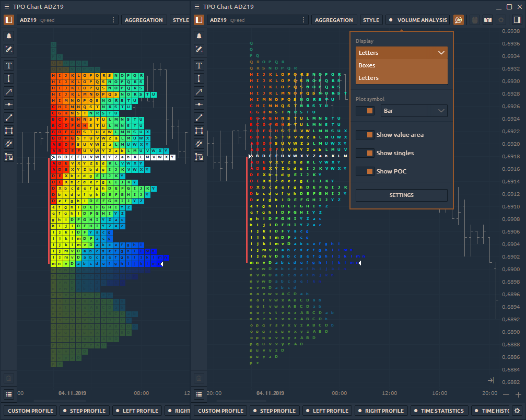
Task: Open hamburger menu of right TPO Chart window
Action: [x=197, y=7]
